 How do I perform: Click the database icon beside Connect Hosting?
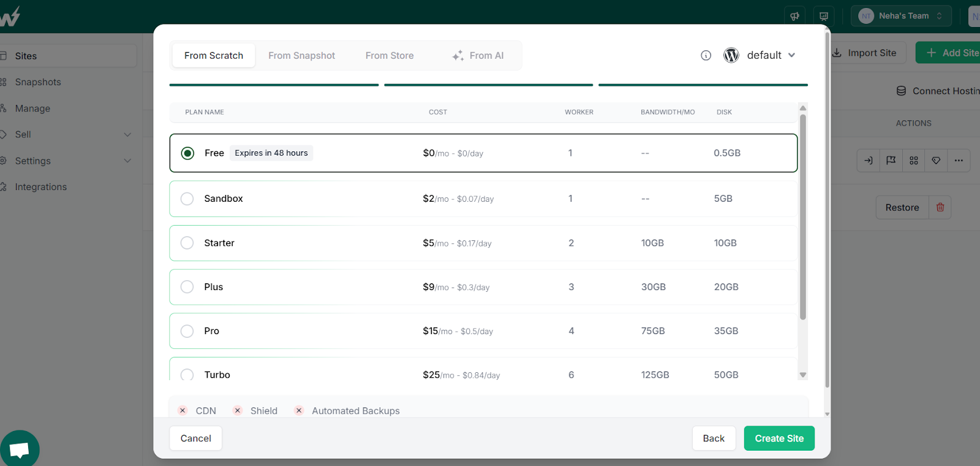(902, 91)
